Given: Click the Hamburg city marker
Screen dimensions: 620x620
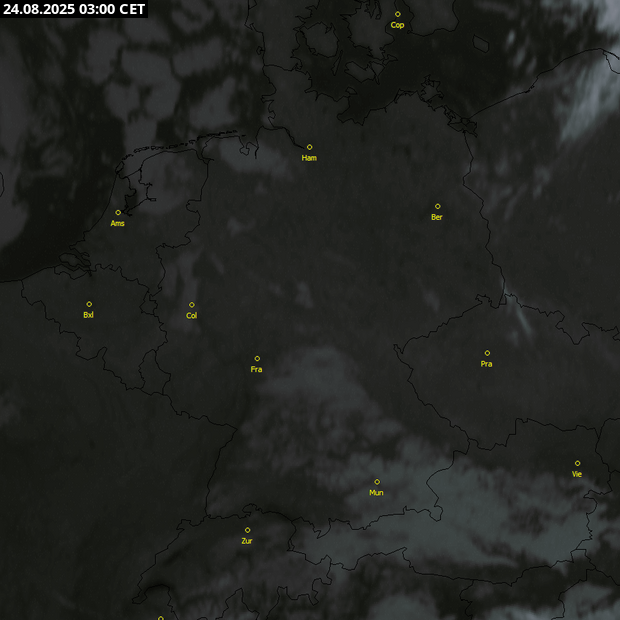Looking at the screenshot, I should 310,147.
